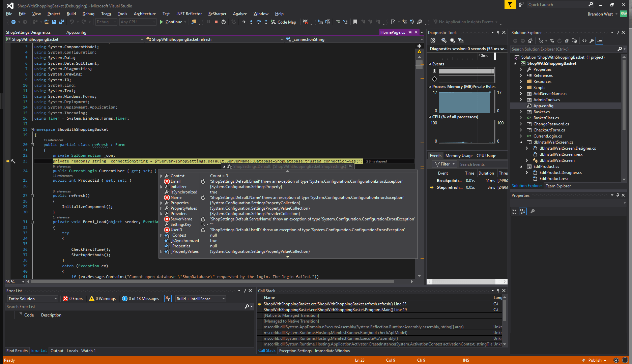This screenshot has width=632, height=364.
Task: Toggle the 0 Warnings filter
Action: click(103, 299)
